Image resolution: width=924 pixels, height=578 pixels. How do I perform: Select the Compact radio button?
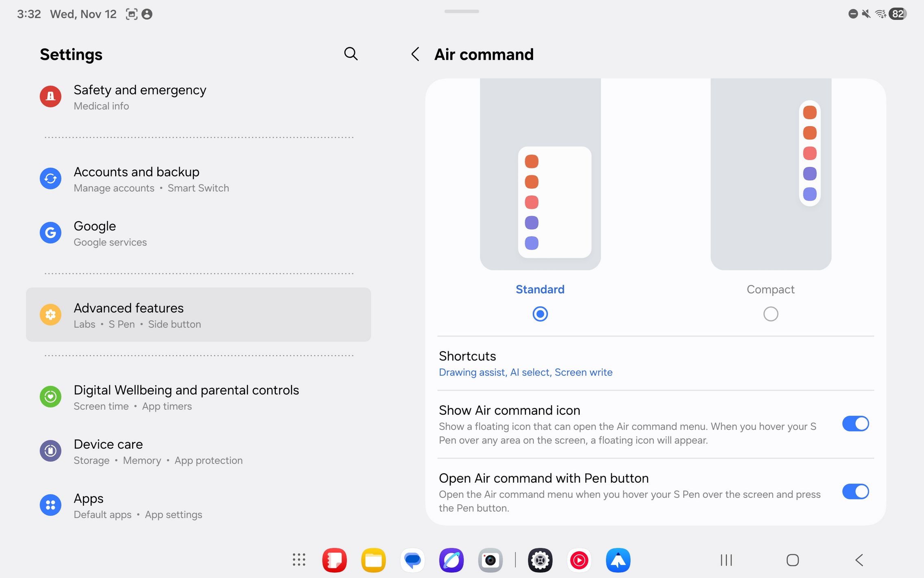(x=770, y=314)
